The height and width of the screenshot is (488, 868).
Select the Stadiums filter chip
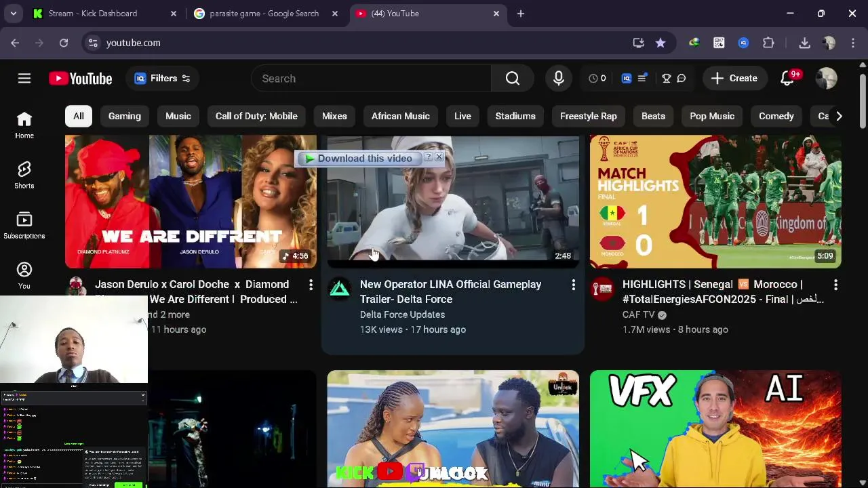pyautogui.click(x=515, y=116)
